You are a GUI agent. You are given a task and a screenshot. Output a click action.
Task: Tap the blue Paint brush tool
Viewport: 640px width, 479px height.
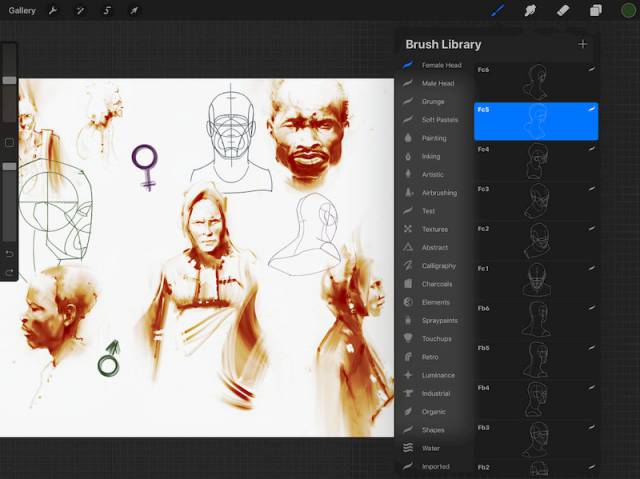[x=498, y=11]
